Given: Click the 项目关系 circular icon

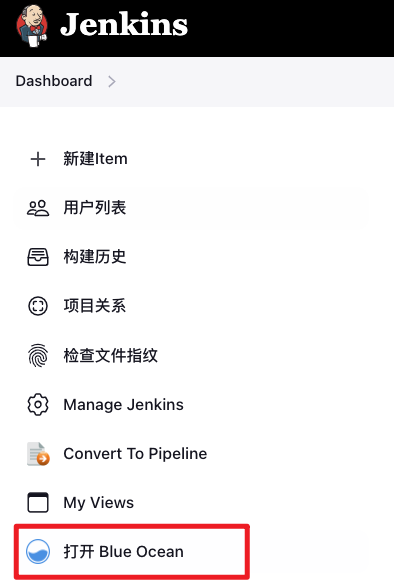Looking at the screenshot, I should click(x=38, y=306).
